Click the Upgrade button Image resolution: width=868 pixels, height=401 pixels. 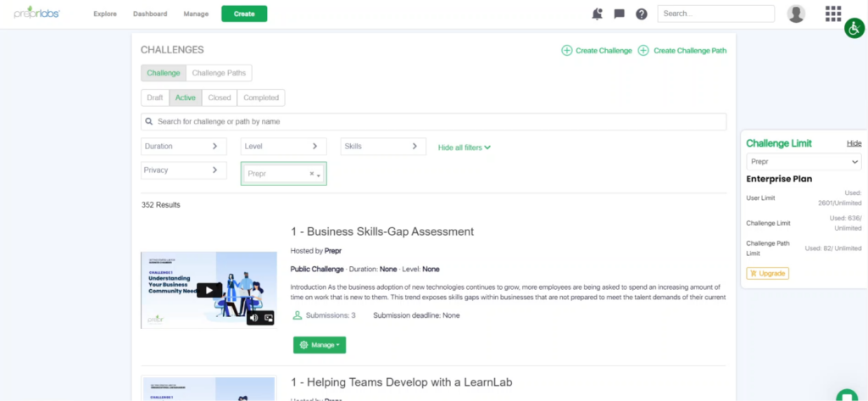[768, 273]
